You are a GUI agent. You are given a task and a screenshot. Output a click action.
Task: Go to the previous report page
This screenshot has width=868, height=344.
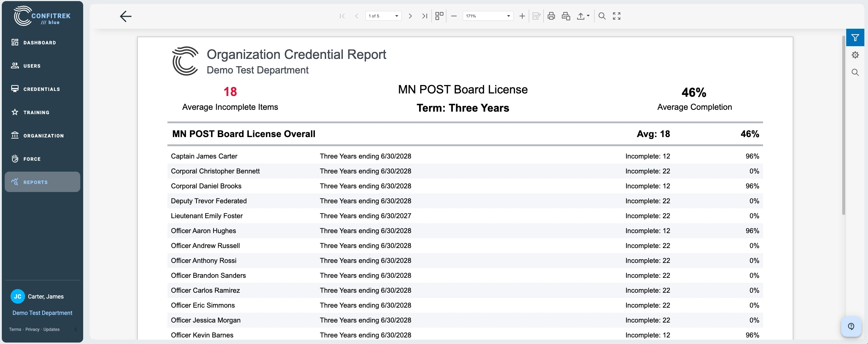point(357,16)
